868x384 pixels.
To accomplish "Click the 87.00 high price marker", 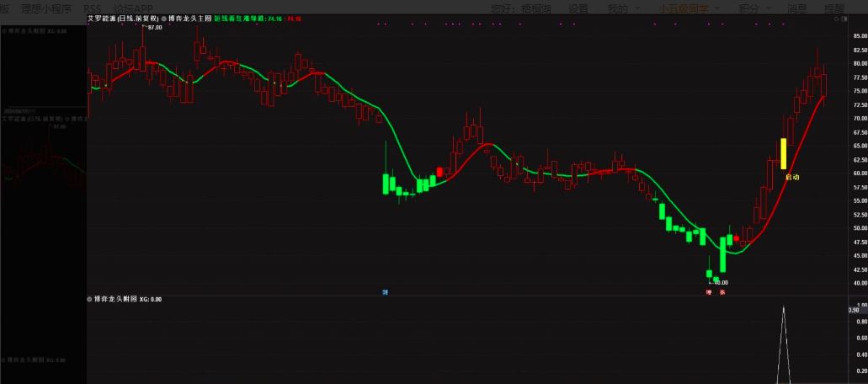I will [154, 28].
